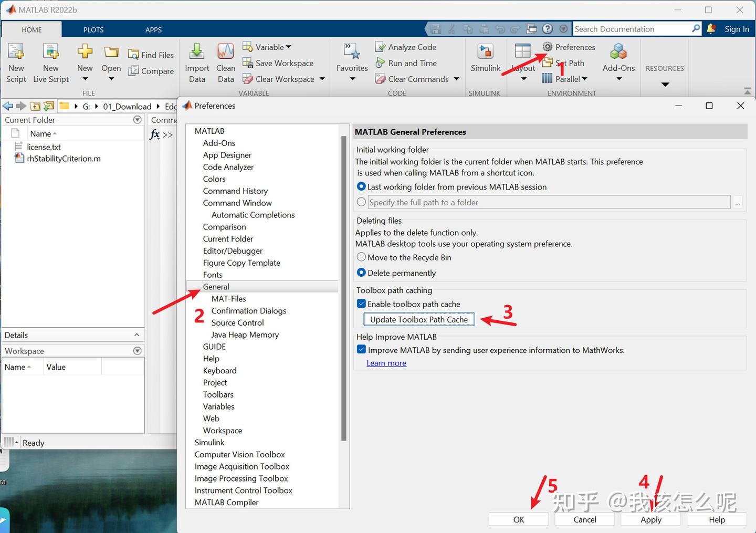Uncheck Improve MATLAB user experience checkbox
This screenshot has width=756, height=533.
point(361,350)
